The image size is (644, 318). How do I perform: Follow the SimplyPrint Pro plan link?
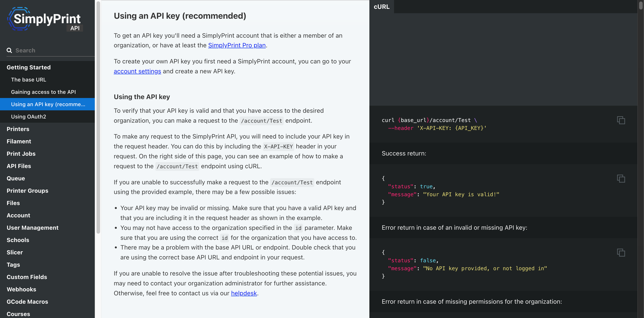[x=237, y=45]
